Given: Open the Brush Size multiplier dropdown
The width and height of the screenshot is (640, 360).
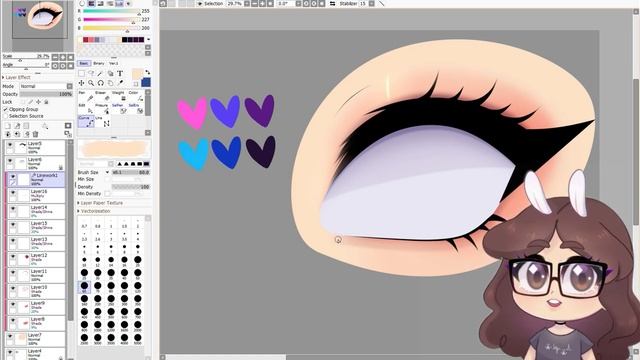Looking at the screenshot, I should click(107, 172).
